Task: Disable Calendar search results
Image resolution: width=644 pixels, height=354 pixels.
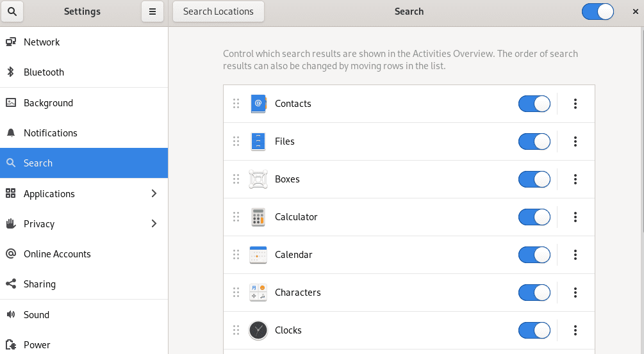Action: point(534,255)
